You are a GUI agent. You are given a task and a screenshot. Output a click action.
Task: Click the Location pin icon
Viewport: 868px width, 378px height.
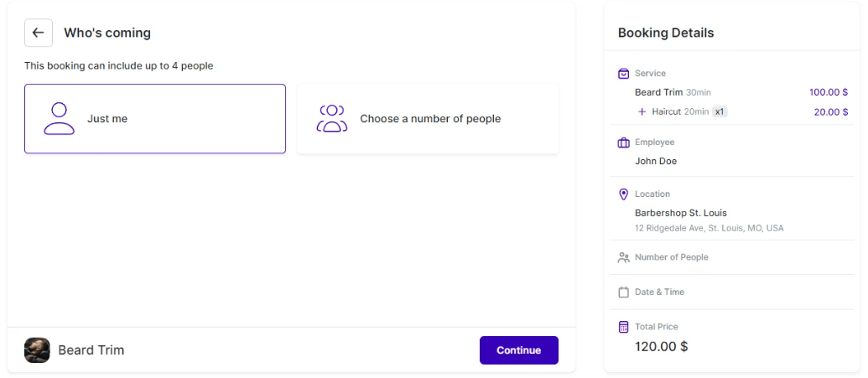tap(623, 194)
